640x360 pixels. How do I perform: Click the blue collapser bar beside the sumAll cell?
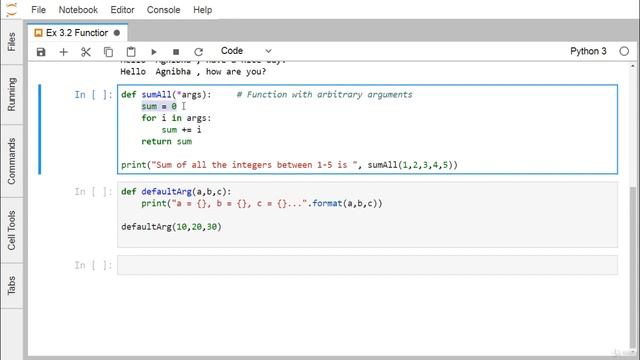[40, 129]
